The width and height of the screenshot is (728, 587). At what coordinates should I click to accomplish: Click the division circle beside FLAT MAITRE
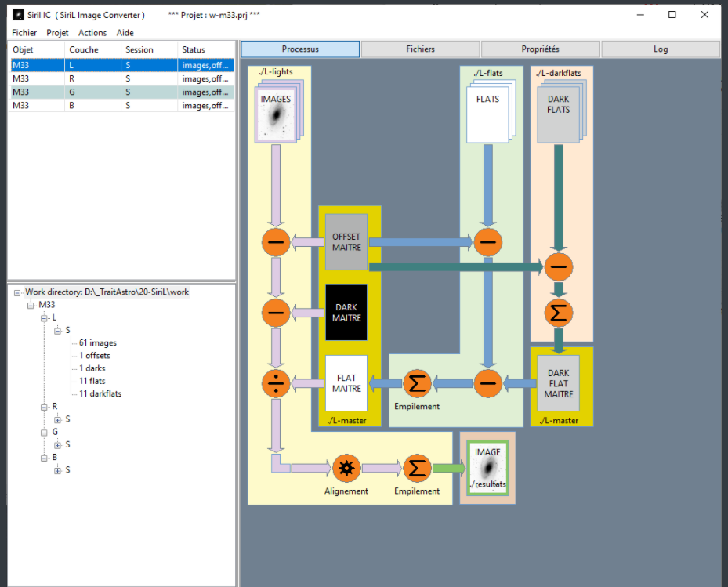(276, 383)
